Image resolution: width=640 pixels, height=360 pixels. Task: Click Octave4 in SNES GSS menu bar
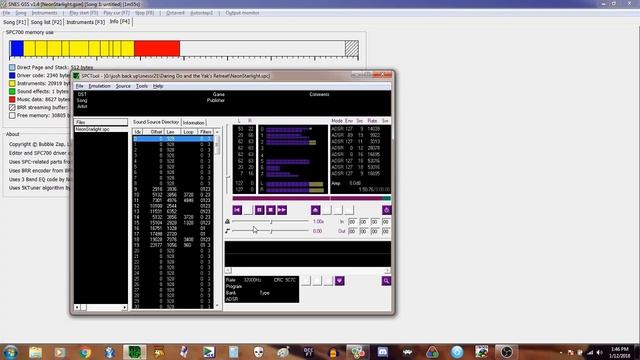175,13
